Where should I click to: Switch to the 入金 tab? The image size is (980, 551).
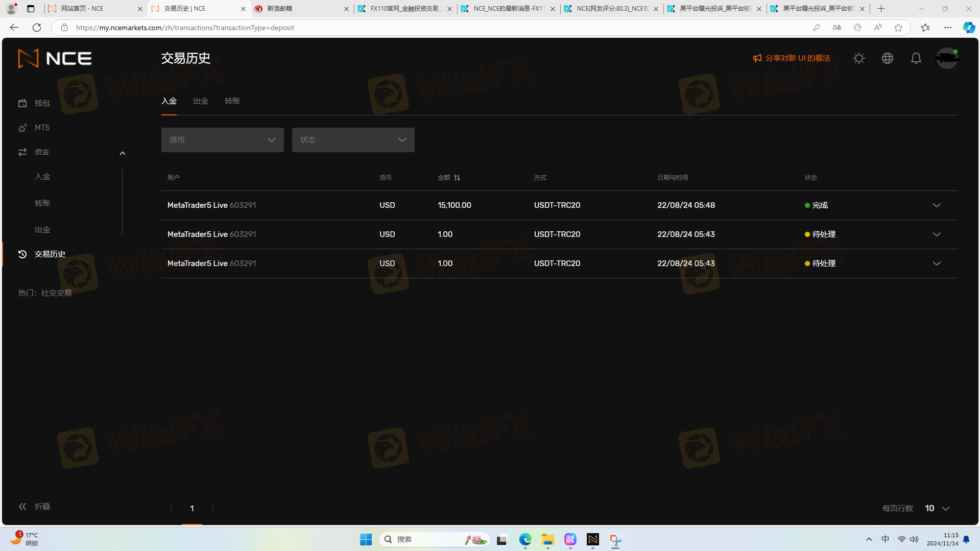[169, 101]
